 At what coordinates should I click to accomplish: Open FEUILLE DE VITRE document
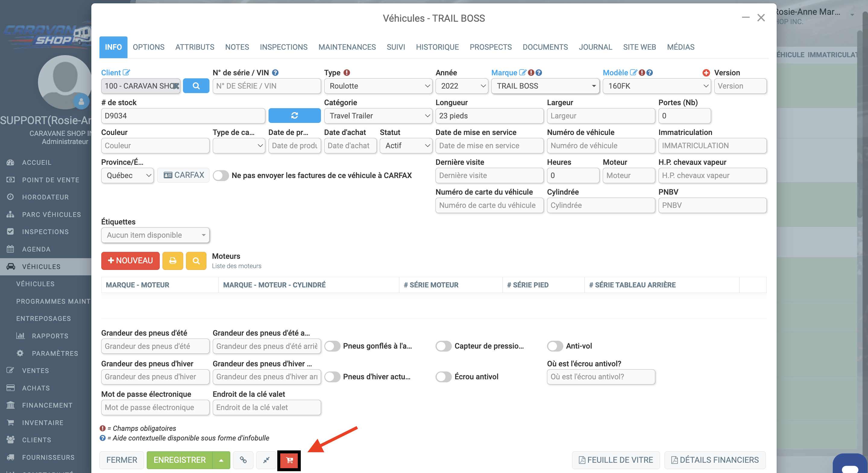616,460
